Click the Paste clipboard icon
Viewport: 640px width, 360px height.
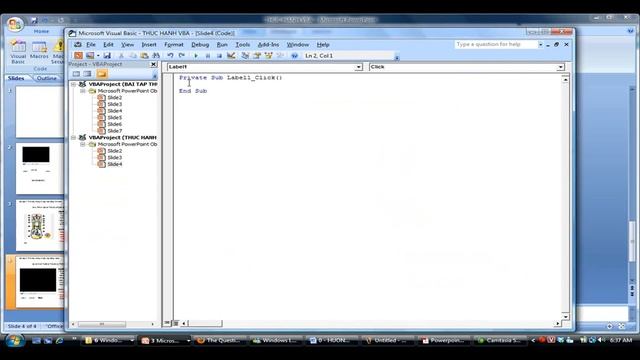[144, 56]
